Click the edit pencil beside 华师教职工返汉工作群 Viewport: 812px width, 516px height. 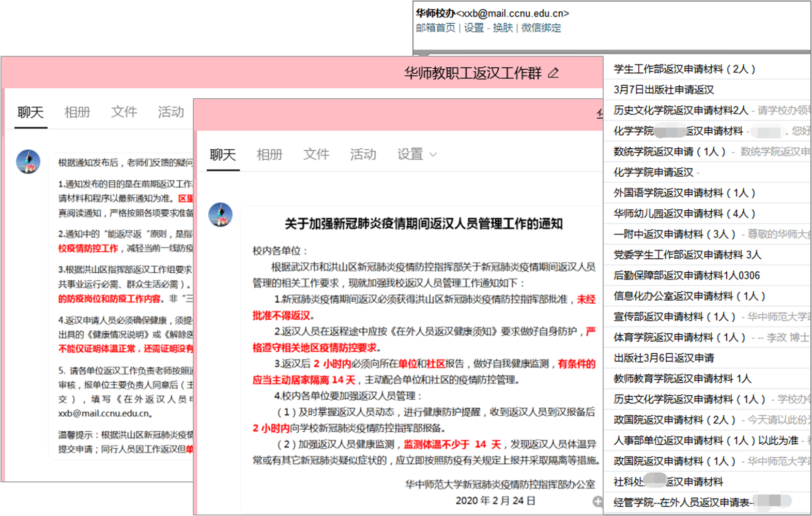(x=553, y=73)
